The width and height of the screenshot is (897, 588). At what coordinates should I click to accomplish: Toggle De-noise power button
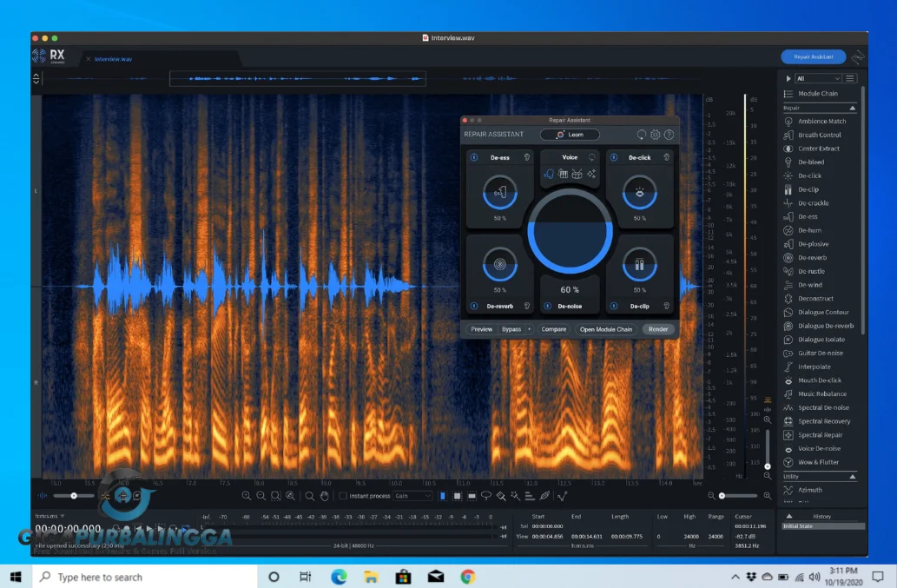click(x=547, y=306)
